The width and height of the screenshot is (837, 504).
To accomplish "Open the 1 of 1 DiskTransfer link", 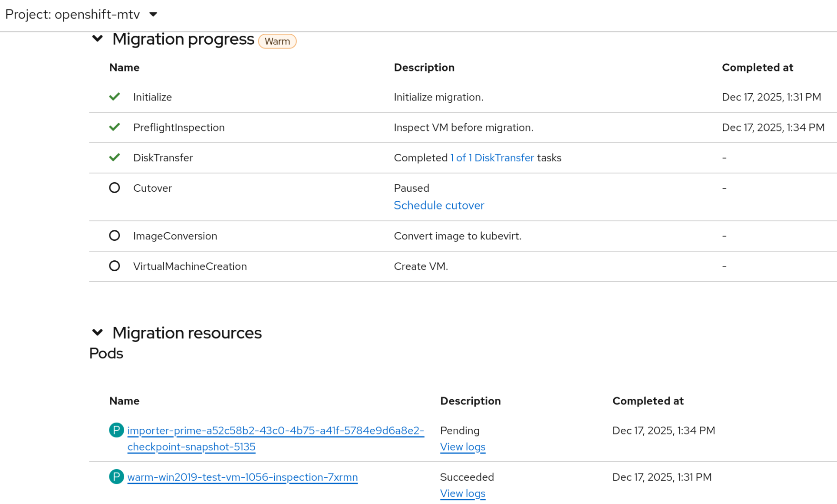I will pos(492,158).
